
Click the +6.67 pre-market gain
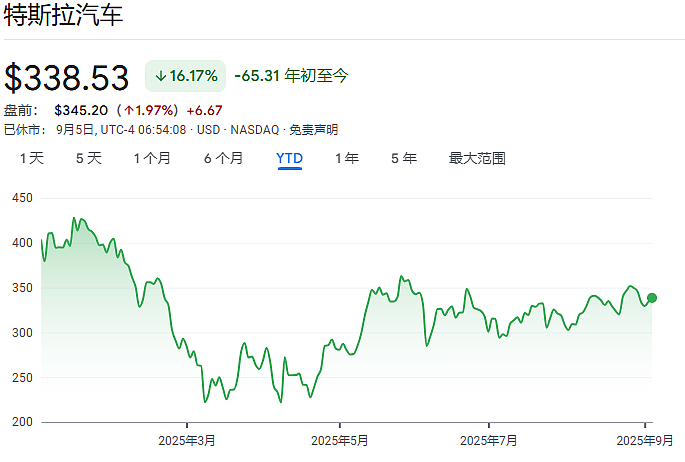click(204, 110)
